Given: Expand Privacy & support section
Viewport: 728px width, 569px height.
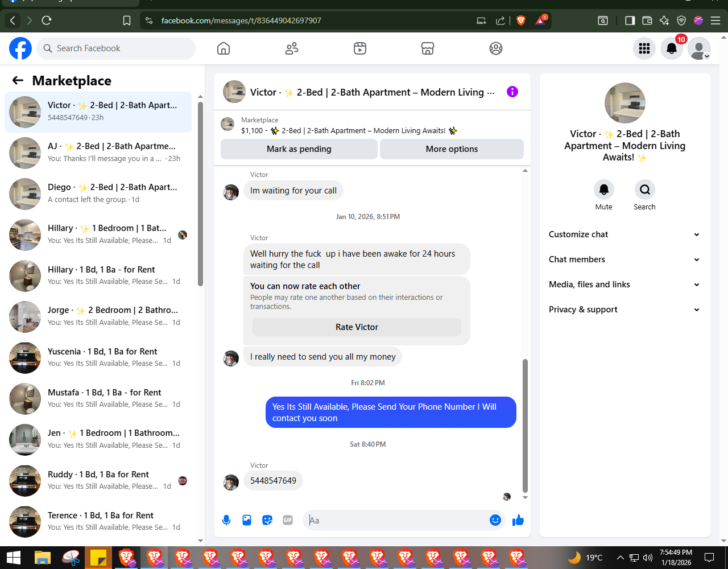Looking at the screenshot, I should 624,310.
